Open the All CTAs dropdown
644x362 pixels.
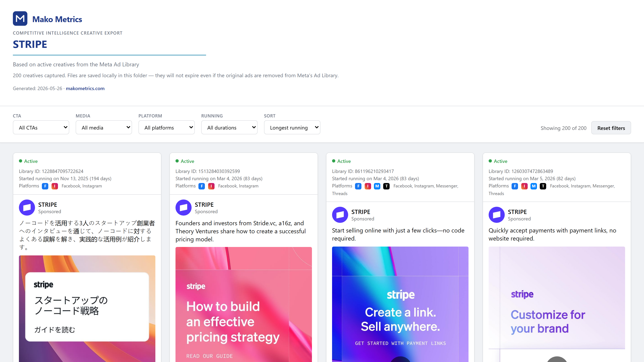[41, 128]
